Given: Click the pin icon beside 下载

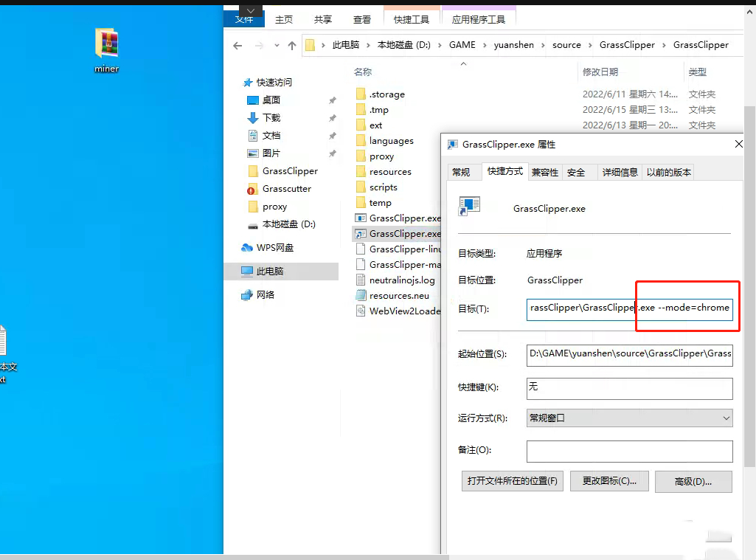Looking at the screenshot, I should point(332,118).
